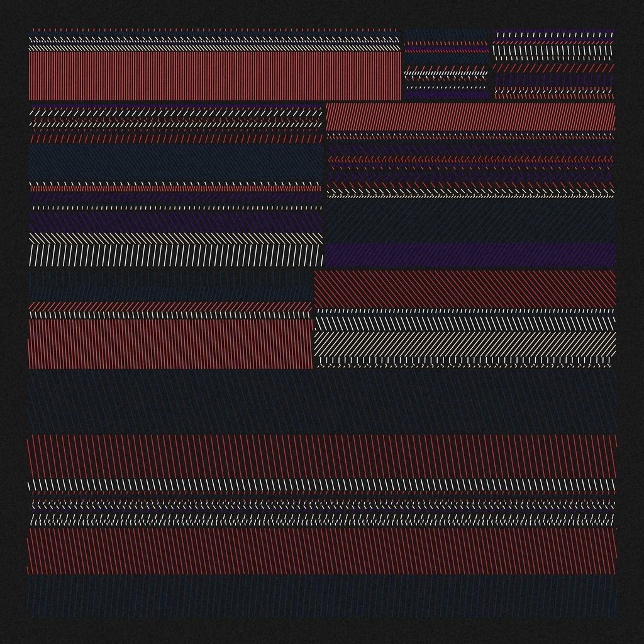The width and height of the screenshot is (644, 644).
Task: Click the tall white slanted lines on the left
Action: pyautogui.click(x=175, y=255)
